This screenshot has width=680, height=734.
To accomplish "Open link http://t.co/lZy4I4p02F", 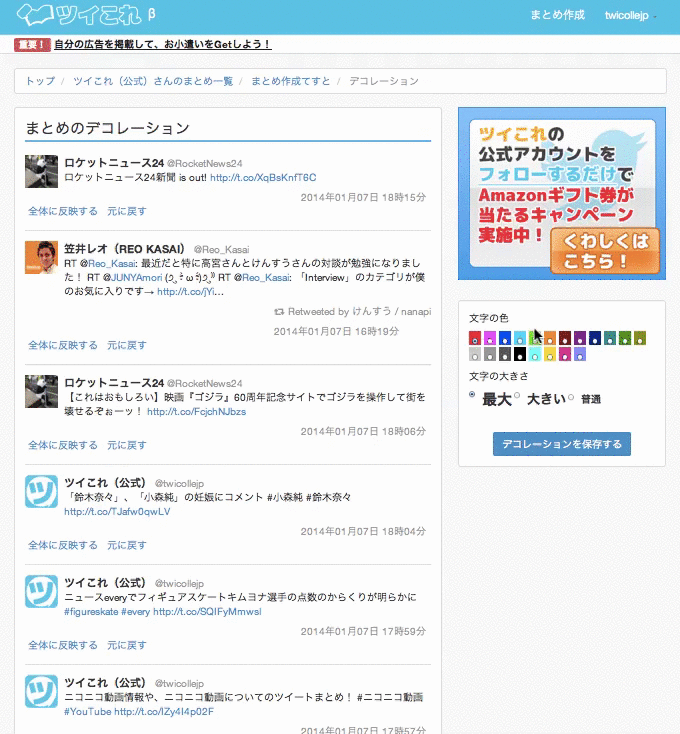I will [x=164, y=712].
